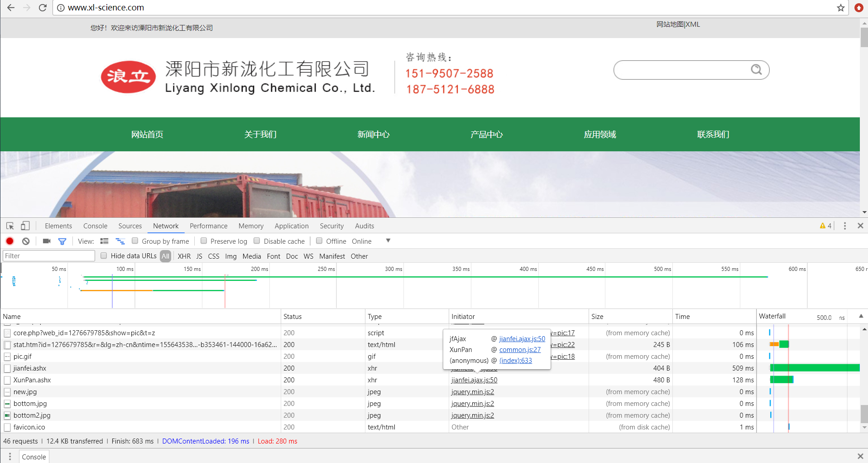This screenshot has height=463, width=868.
Task: Close the Console drawer
Action: 860,456
